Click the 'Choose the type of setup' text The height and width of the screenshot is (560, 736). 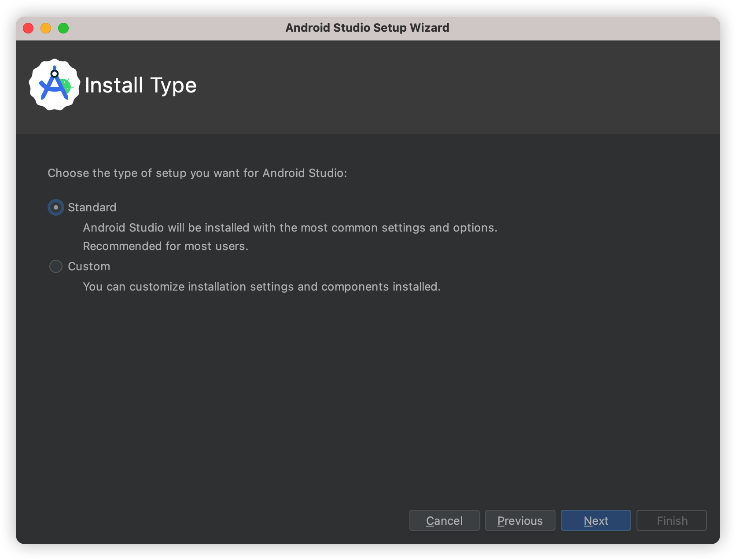pos(197,173)
